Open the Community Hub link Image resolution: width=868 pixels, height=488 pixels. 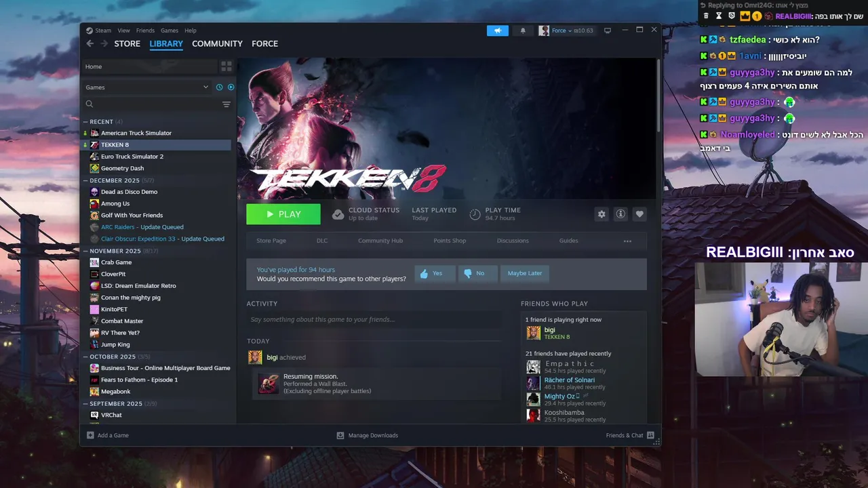[380, 241]
